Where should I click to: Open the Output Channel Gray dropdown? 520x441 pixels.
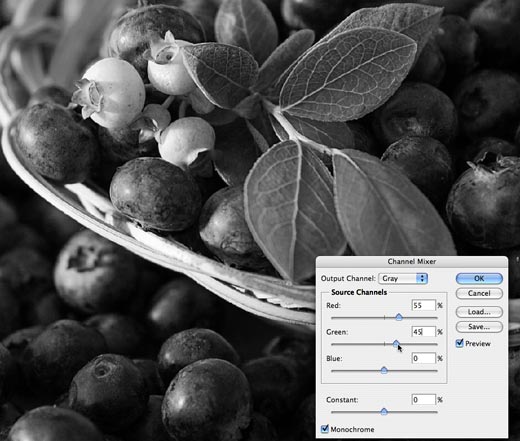click(x=403, y=278)
